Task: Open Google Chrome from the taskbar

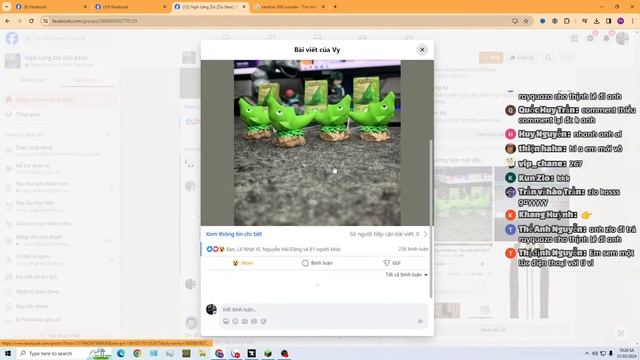Action: 137,353
